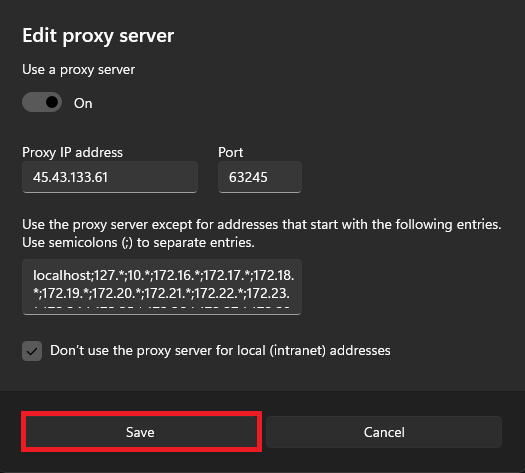Save the proxy server settings
The width and height of the screenshot is (525, 473).
[x=140, y=432]
